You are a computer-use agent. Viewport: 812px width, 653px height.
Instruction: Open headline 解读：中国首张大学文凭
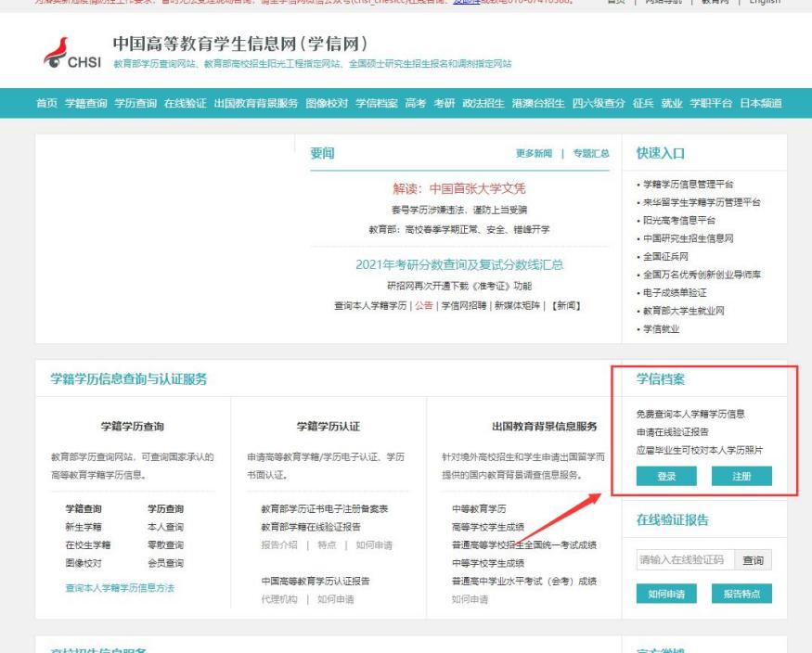point(459,188)
